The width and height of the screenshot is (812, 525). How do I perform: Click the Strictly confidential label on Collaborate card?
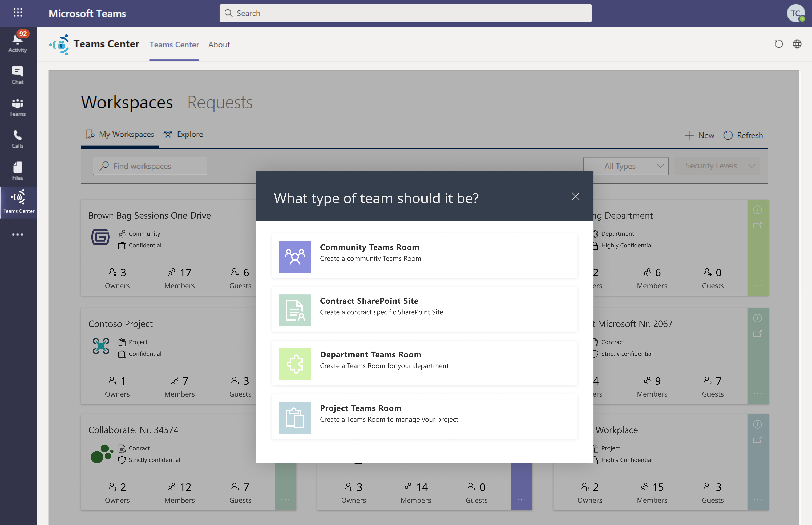(x=154, y=460)
